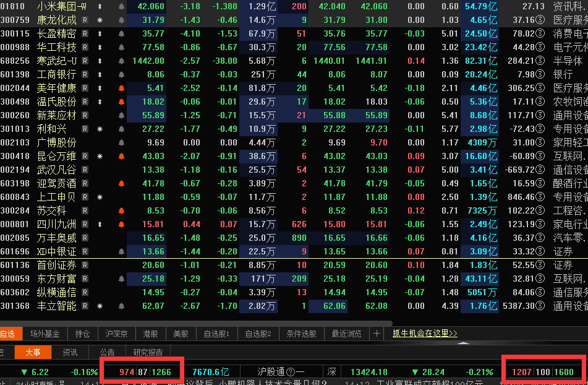This screenshot has width=588, height=385.
Task: Show the 最近浏览 tab
Action: (x=346, y=334)
